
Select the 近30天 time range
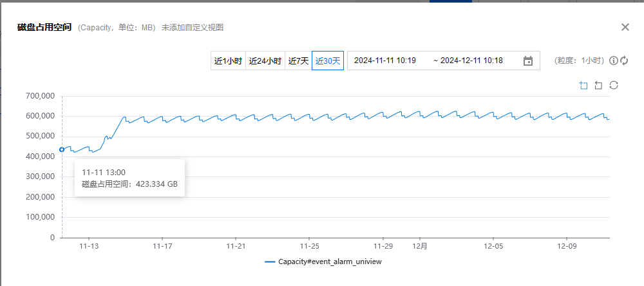(328, 61)
